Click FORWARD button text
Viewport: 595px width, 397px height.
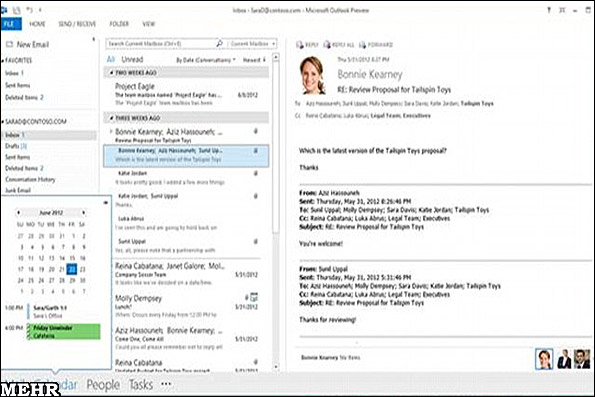coord(380,45)
